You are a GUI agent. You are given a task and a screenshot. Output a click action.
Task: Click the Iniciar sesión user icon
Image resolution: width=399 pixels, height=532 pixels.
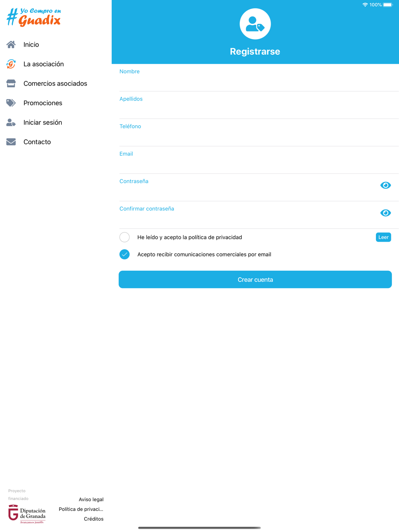coord(11,122)
